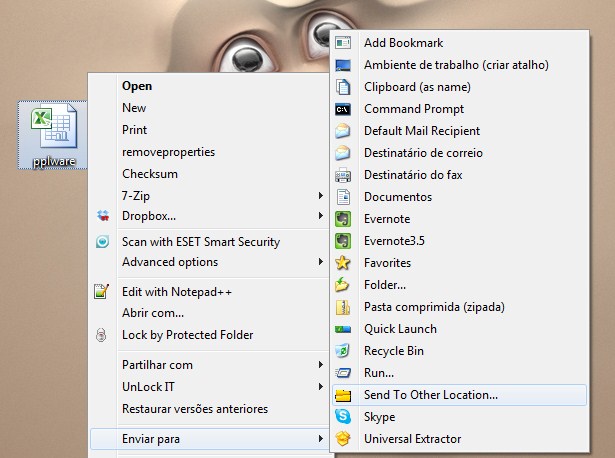Image resolution: width=615 pixels, height=458 pixels.
Task: Expand the Dropbox... submenu arrow
Action: click(x=321, y=215)
